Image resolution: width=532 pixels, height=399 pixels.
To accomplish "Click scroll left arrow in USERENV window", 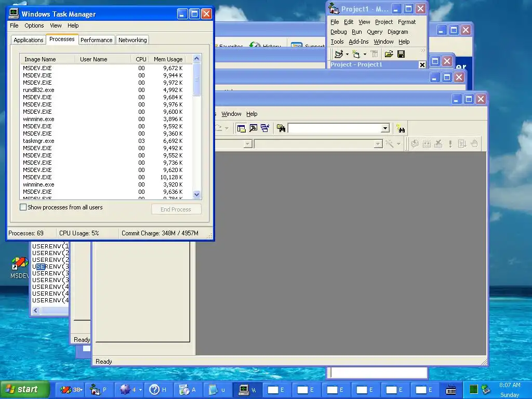I will (x=36, y=311).
